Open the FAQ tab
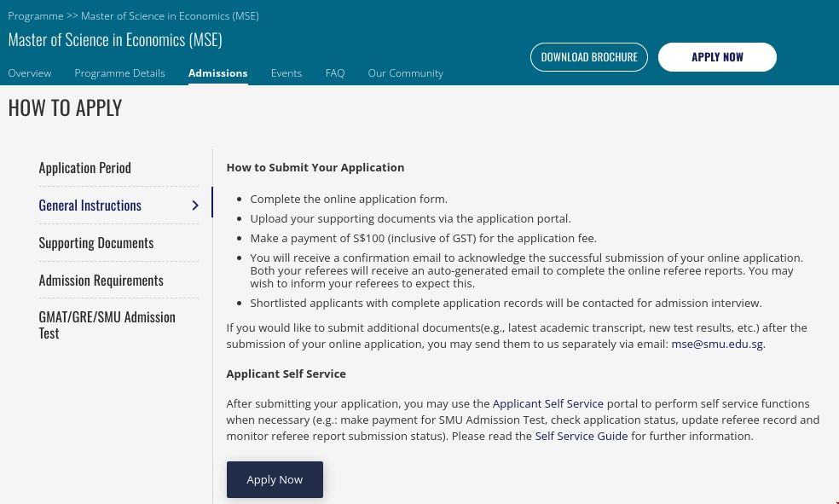The height and width of the screenshot is (504, 839). click(335, 73)
